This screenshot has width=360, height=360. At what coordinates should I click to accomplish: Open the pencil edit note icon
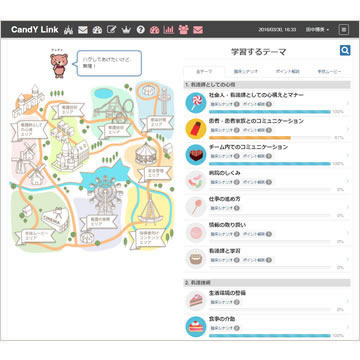pos(112,30)
